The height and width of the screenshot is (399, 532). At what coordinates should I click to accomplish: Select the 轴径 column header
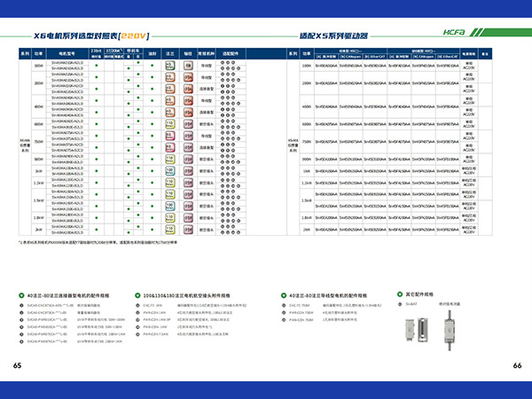tap(188, 55)
